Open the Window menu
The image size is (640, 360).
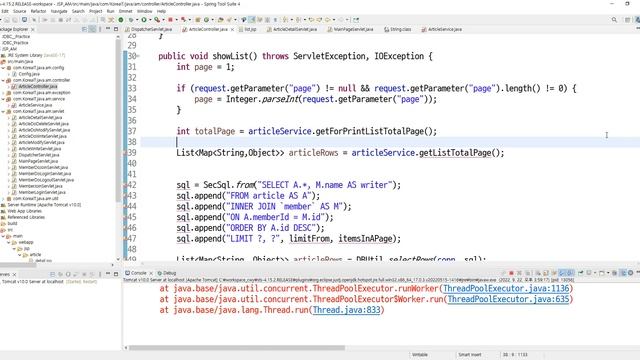[x=144, y=11]
